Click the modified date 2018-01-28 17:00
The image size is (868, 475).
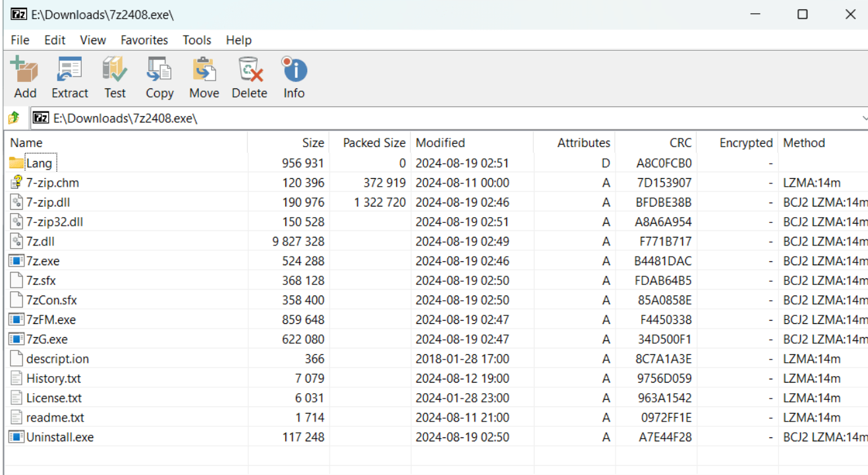click(x=463, y=359)
